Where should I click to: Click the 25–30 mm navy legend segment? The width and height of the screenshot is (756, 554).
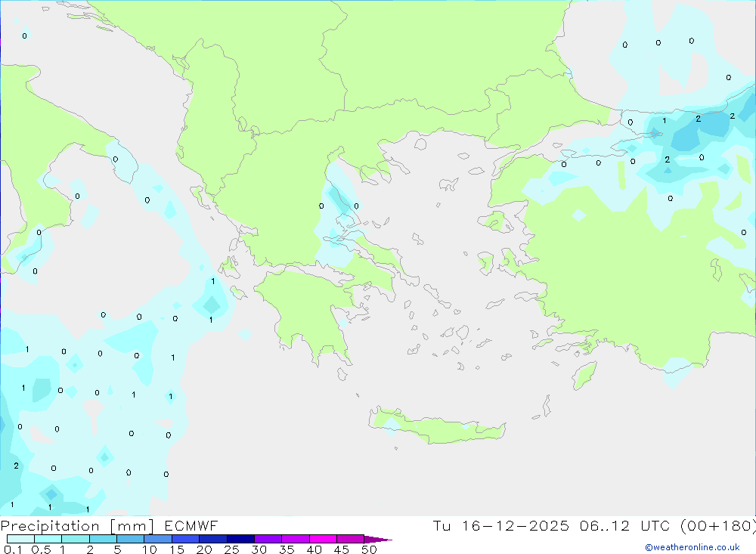pyautogui.click(x=240, y=539)
